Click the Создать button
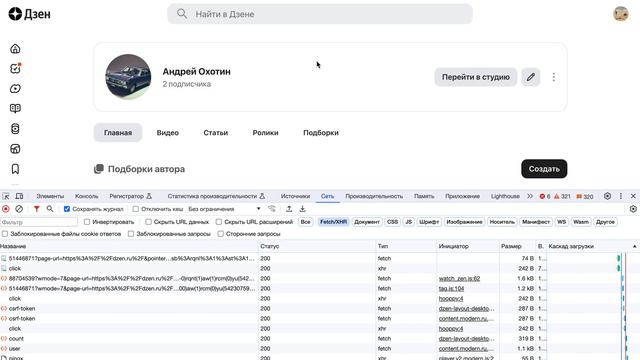This screenshot has height=360, width=640. pos(544,169)
